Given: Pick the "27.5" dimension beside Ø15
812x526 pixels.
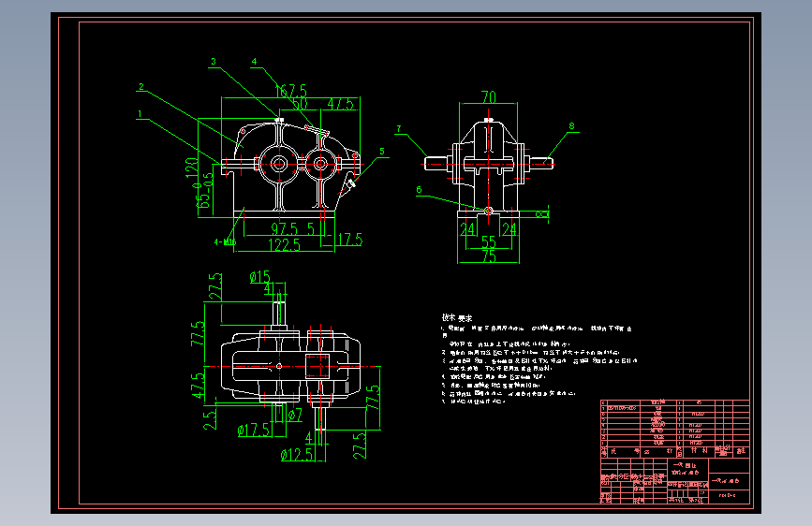Looking at the screenshot, I should [215, 286].
